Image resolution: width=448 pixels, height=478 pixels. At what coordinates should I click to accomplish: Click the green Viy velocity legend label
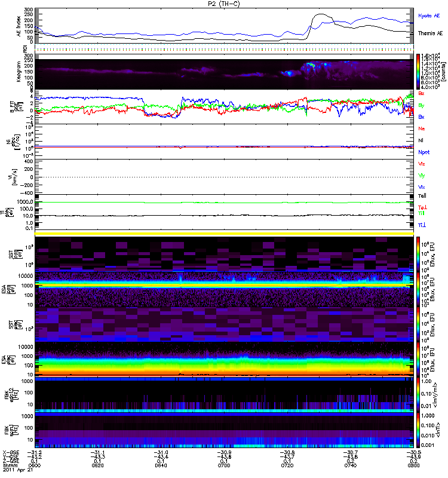(x=422, y=175)
